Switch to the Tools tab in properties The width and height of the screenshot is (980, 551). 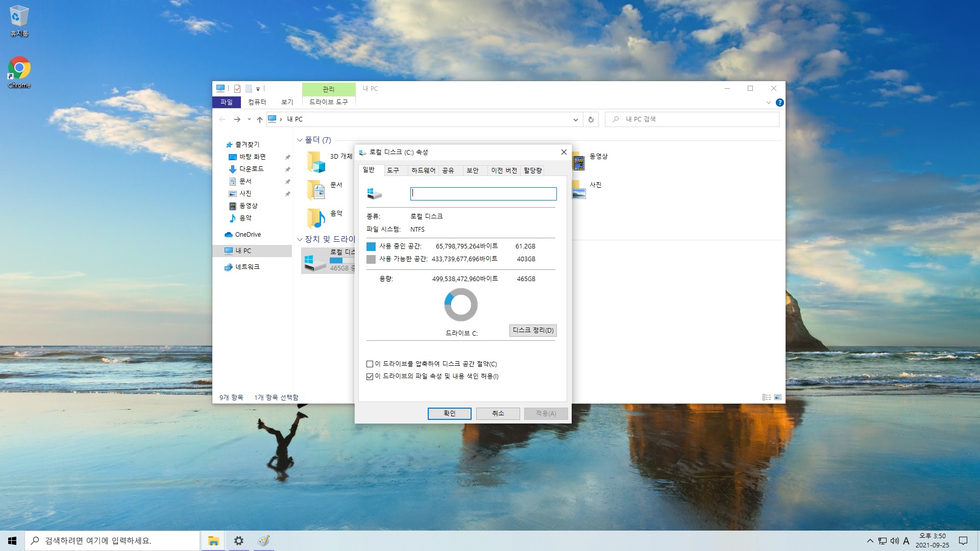(x=393, y=170)
